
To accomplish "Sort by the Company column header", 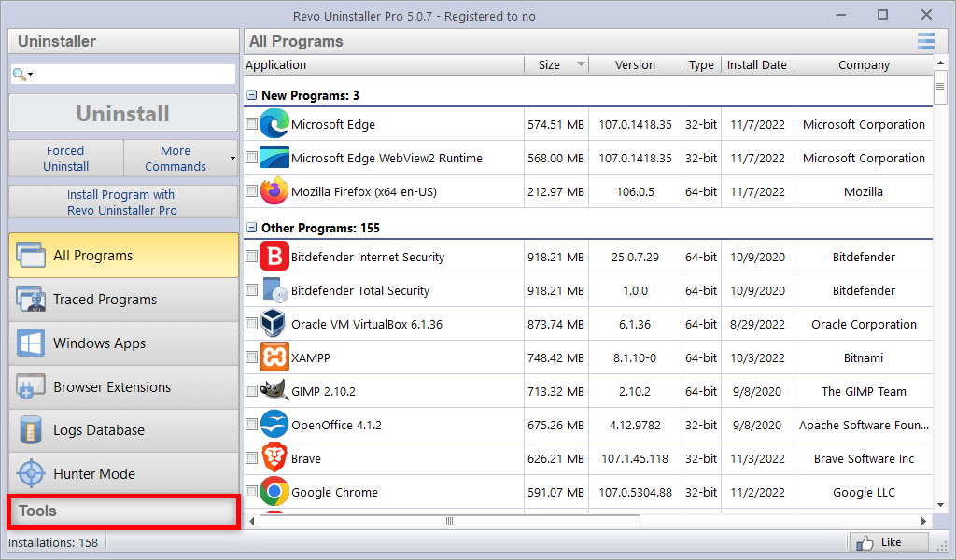I will [x=864, y=64].
